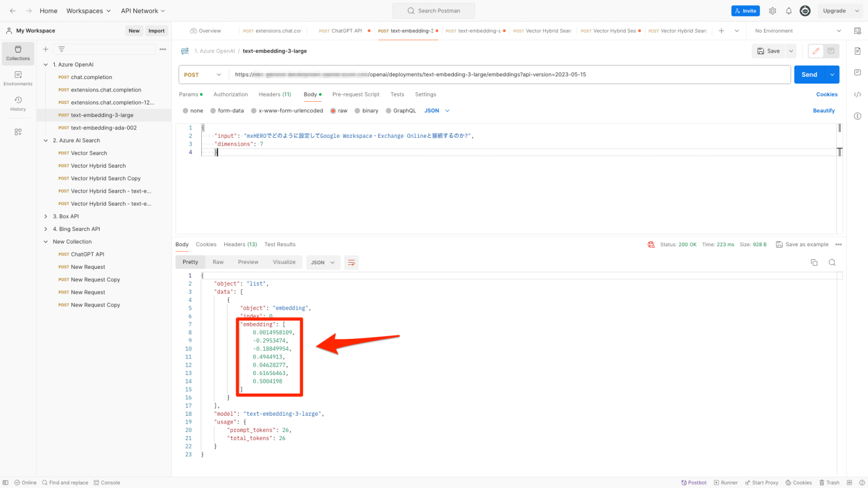
Task: Open the search within response body
Action: (833, 262)
